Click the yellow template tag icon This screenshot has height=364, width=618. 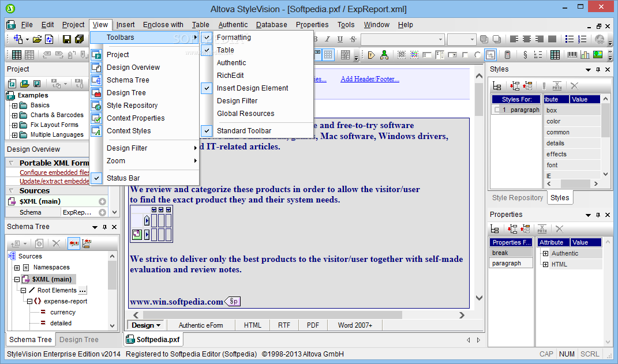371,55
